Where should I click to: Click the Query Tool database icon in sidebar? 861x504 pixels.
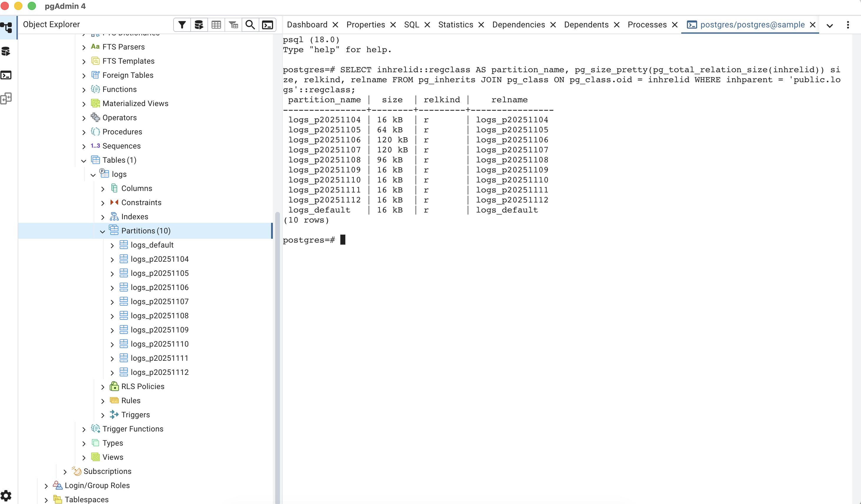point(6,52)
